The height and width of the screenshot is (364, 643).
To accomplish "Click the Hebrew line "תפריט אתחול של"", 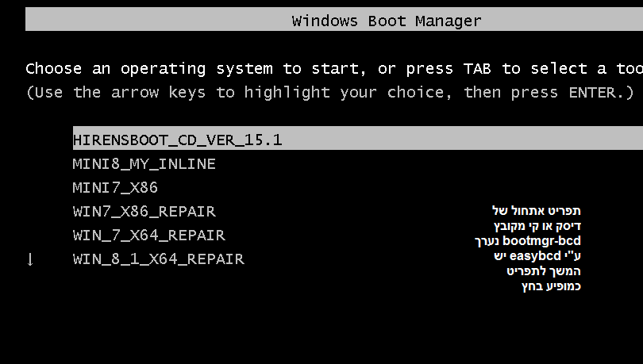I will (x=536, y=211).
